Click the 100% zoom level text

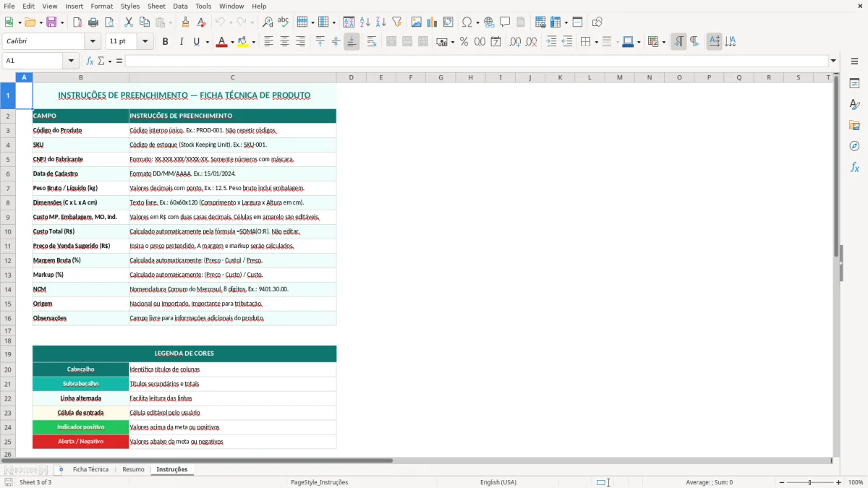(856, 482)
